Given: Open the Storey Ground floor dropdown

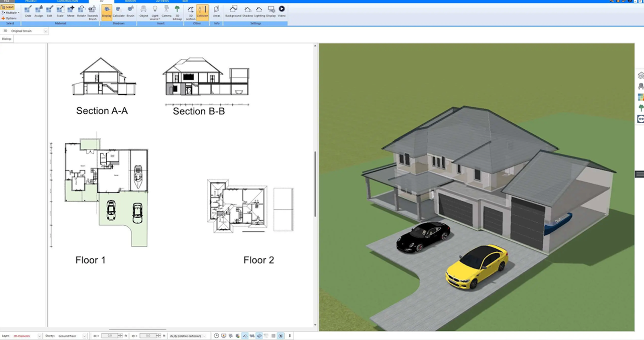Looking at the screenshot, I should point(84,336).
